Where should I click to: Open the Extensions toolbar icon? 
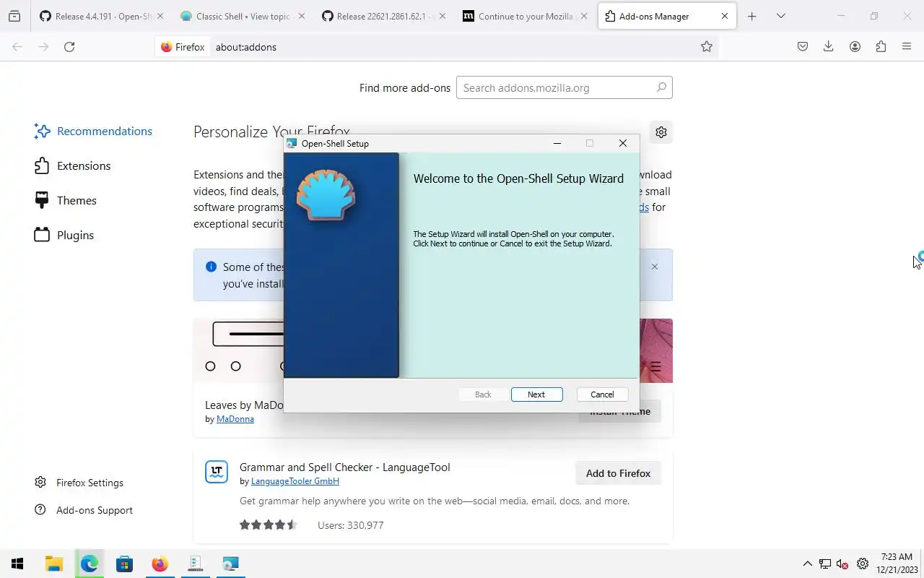click(x=881, y=47)
